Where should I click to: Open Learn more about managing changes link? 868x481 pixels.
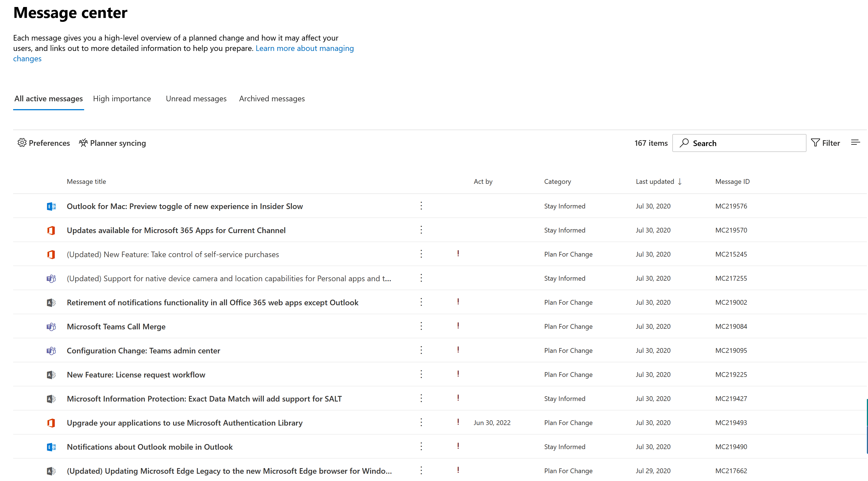tap(305, 48)
